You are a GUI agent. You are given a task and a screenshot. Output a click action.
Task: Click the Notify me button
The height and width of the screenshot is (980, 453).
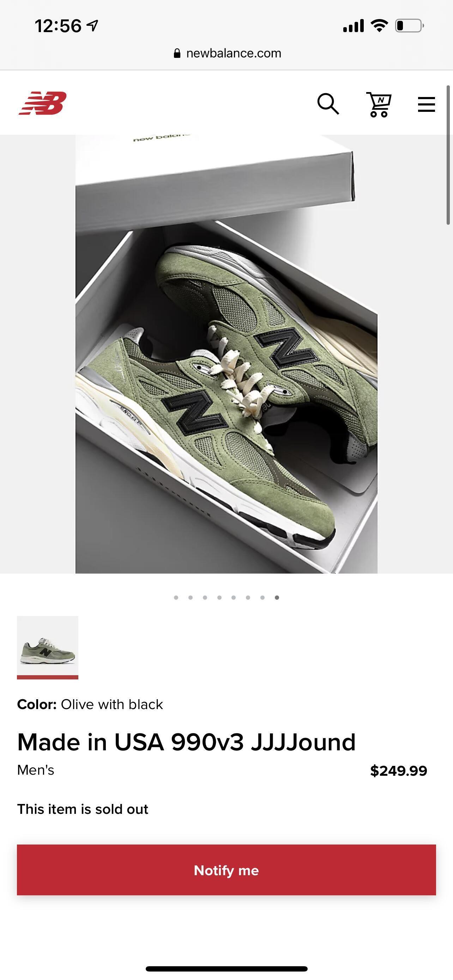pos(226,870)
